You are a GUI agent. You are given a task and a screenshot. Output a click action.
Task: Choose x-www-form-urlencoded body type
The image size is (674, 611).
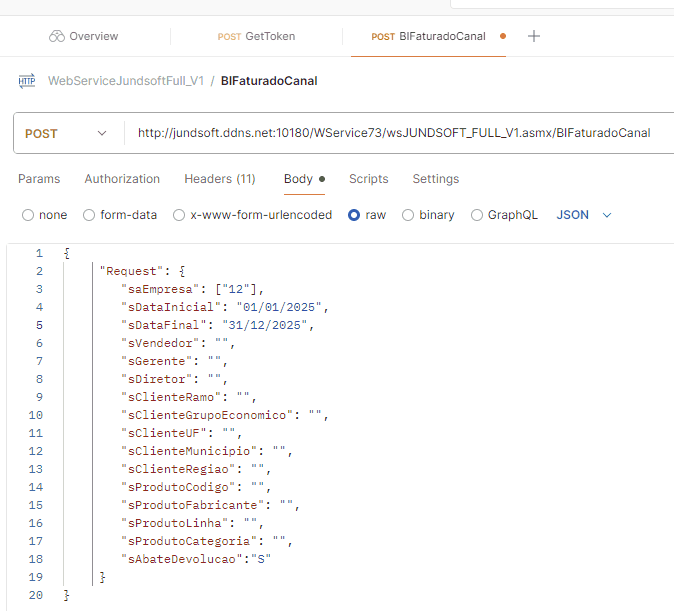click(x=179, y=215)
